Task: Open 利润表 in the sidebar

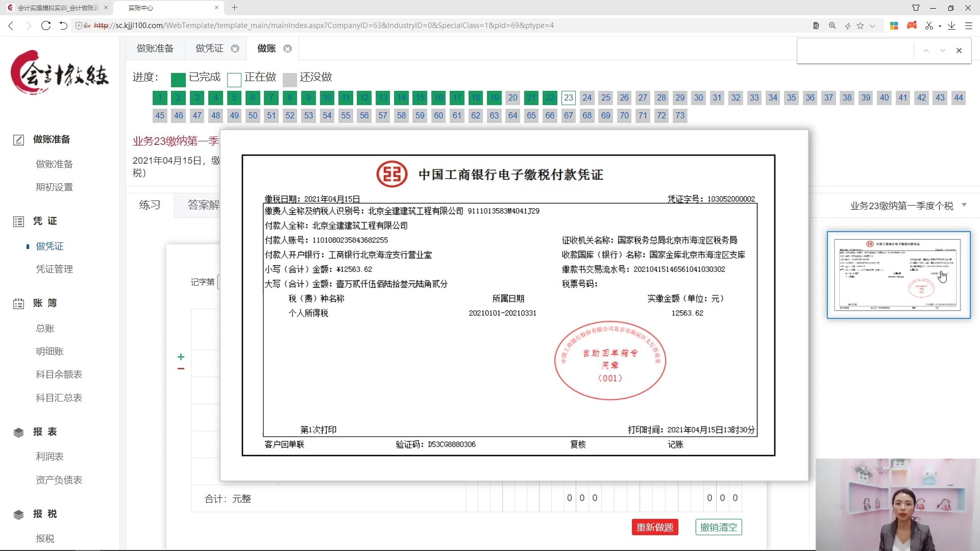Action: pyautogui.click(x=50, y=457)
